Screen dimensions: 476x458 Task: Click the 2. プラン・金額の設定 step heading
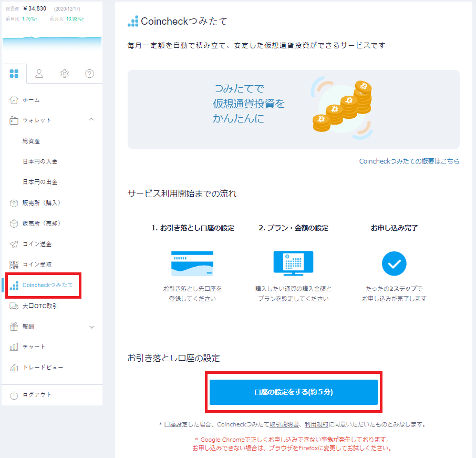click(x=293, y=228)
